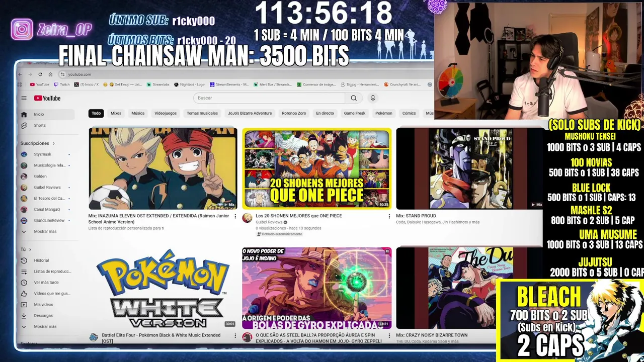Play 20 Shonen Mejores que One Piece thumbnail
The image size is (644, 362).
(x=316, y=168)
